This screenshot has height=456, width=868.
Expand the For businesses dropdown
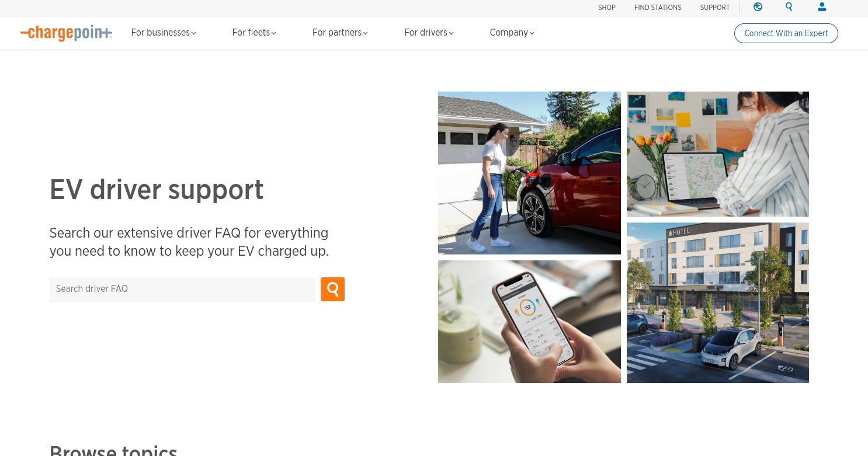tap(164, 33)
